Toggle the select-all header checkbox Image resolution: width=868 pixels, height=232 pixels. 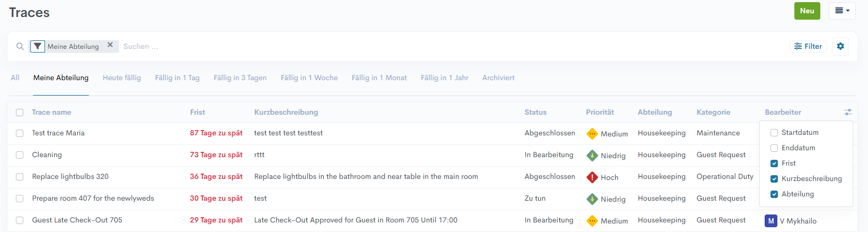(20, 113)
